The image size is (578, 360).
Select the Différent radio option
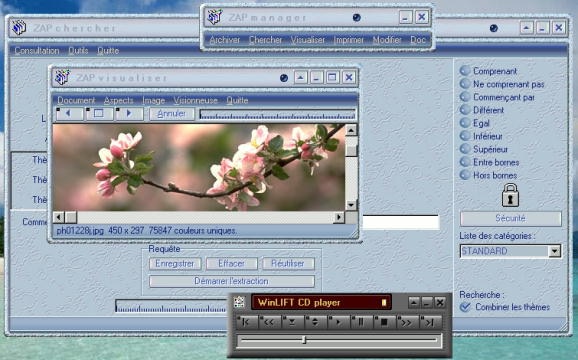465,110
